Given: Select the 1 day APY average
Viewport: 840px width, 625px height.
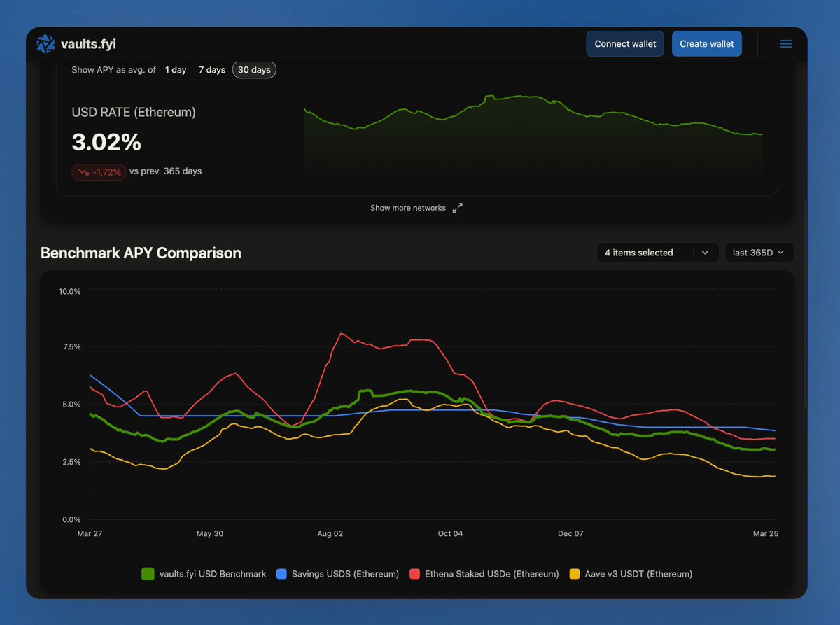Looking at the screenshot, I should coord(176,70).
